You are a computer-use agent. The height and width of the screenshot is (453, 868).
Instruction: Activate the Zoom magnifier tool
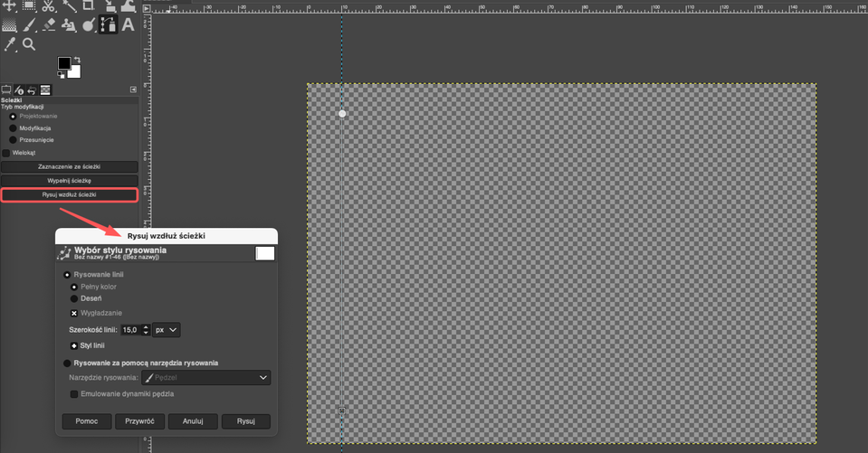[x=29, y=43]
